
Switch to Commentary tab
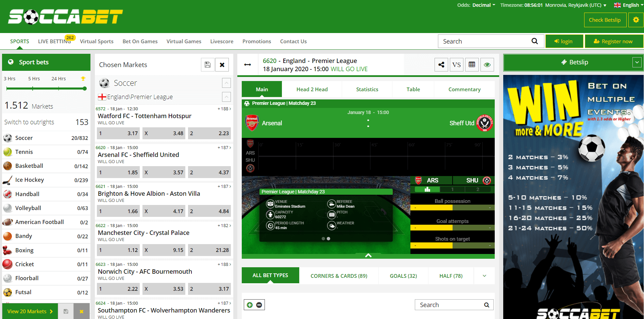click(x=464, y=89)
